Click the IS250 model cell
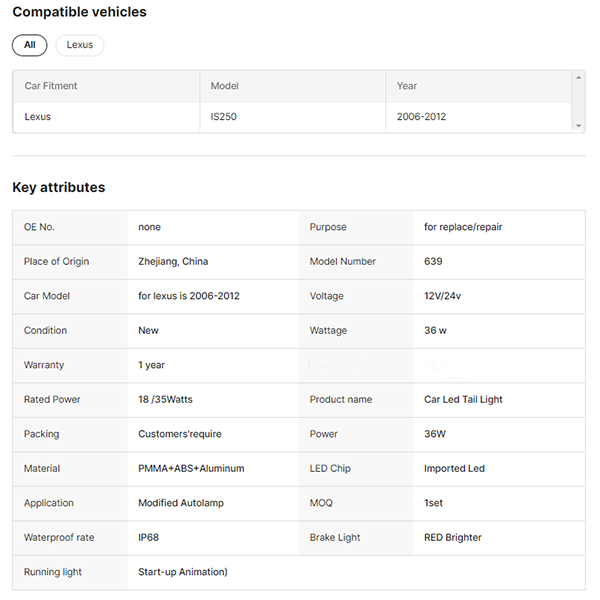Image resolution: width=600 pixels, height=600 pixels. click(x=224, y=117)
